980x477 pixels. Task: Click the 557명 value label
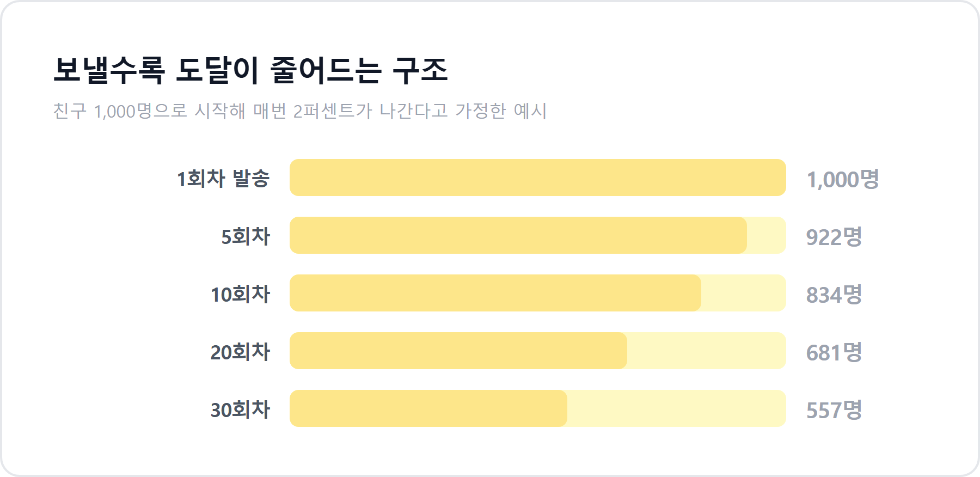tap(834, 409)
